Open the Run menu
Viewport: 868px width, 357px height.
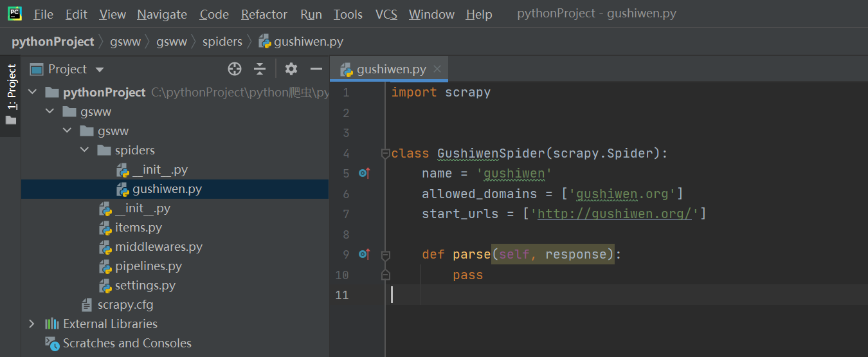(311, 14)
